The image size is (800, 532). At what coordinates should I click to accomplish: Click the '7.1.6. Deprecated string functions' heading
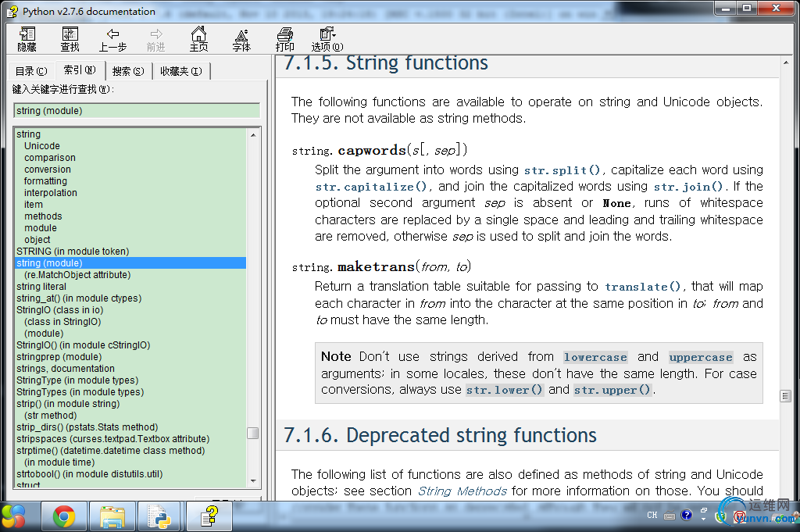[x=440, y=436]
